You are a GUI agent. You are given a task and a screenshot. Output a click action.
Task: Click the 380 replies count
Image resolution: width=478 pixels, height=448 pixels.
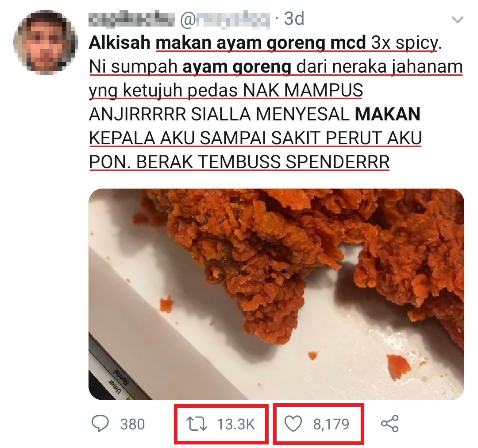pos(132,424)
